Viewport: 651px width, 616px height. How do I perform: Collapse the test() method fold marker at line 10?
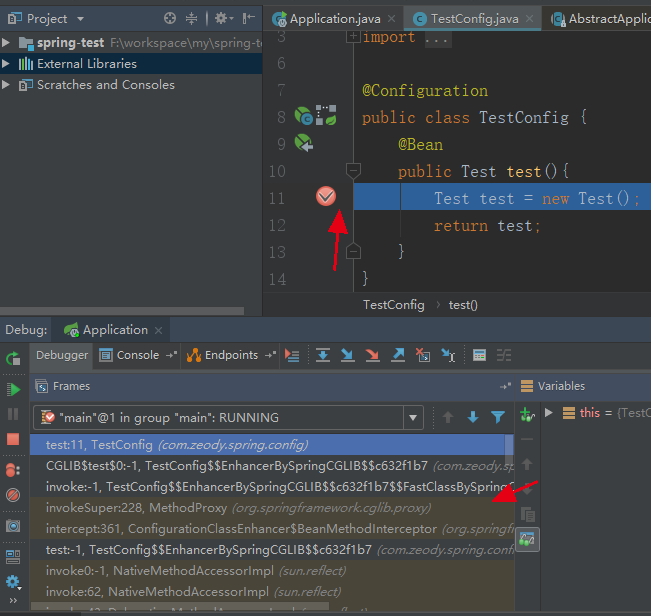[353, 171]
